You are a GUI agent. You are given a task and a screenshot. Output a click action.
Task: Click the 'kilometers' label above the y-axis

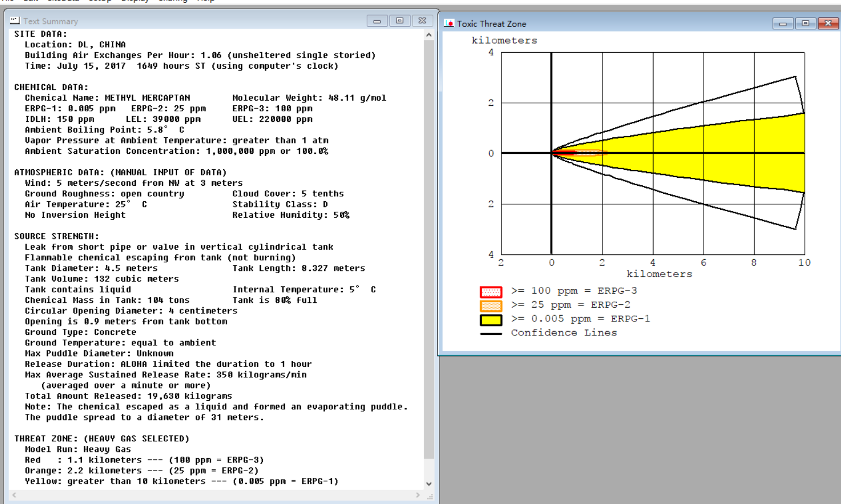(505, 40)
